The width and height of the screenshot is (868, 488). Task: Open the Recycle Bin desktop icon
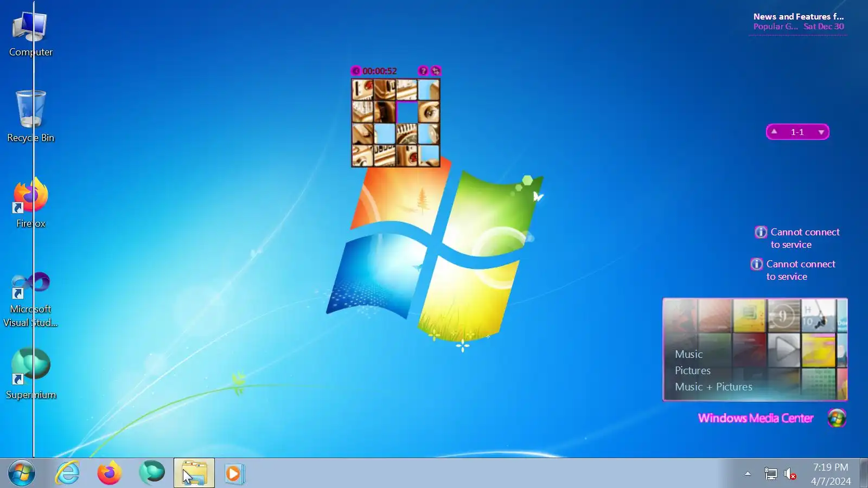pyautogui.click(x=30, y=116)
